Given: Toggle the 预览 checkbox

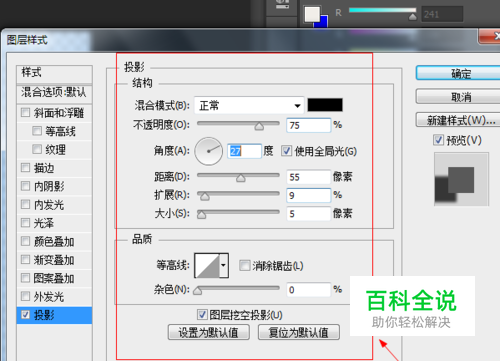Looking at the screenshot, I should click(x=438, y=140).
